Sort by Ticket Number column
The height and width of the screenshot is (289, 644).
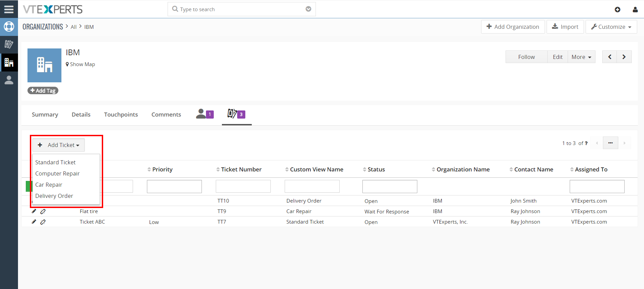coord(239,169)
